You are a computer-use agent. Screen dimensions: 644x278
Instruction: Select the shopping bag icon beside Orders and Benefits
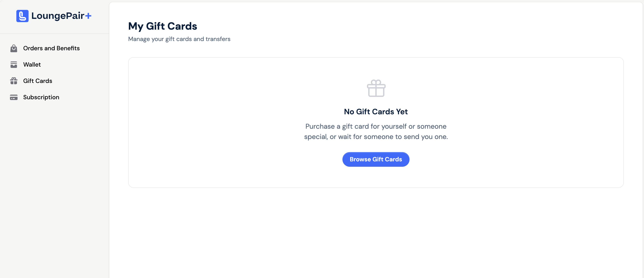(14, 48)
